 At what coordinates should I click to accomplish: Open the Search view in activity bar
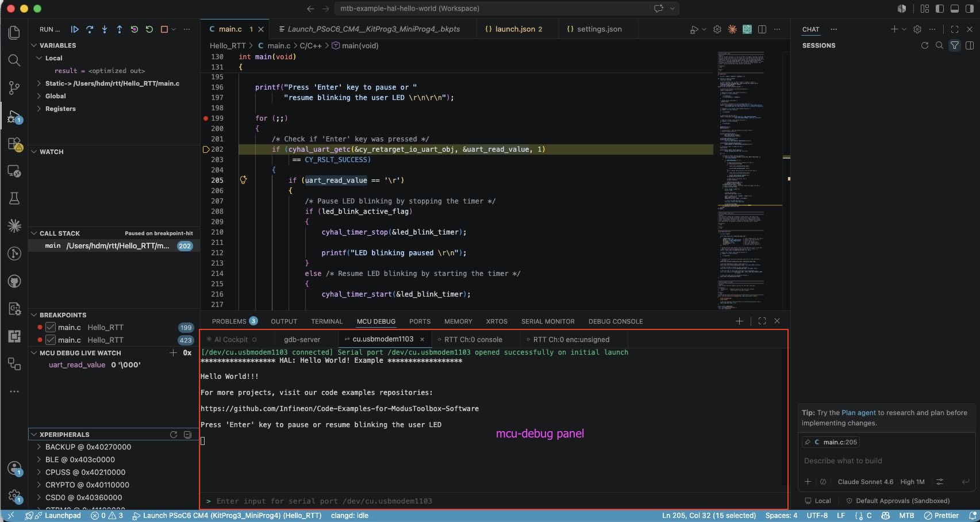click(14, 60)
